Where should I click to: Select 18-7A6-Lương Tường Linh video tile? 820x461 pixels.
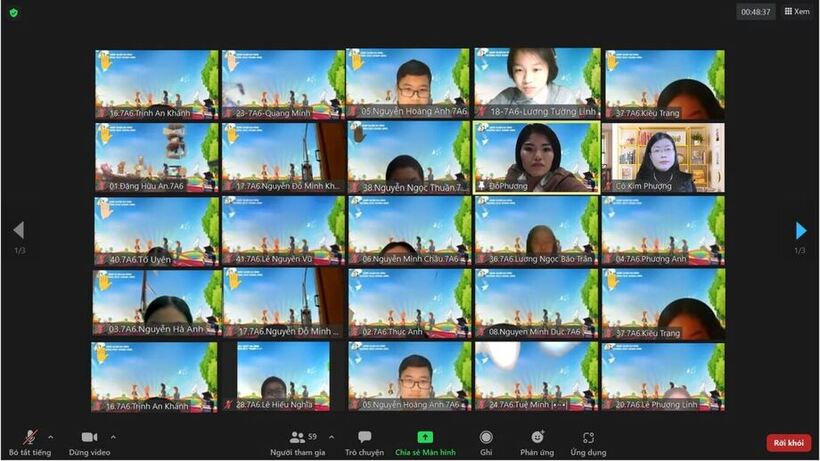[x=535, y=84]
